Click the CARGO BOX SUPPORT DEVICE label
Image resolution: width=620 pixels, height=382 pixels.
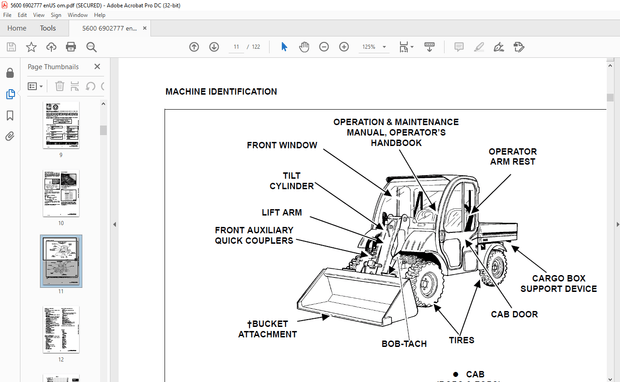click(558, 284)
